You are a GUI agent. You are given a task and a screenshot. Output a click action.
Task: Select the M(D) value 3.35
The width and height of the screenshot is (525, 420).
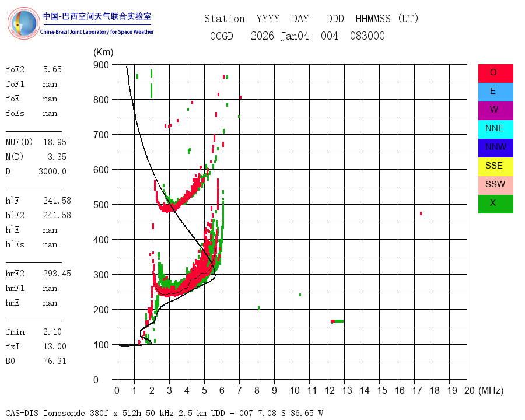57,157
